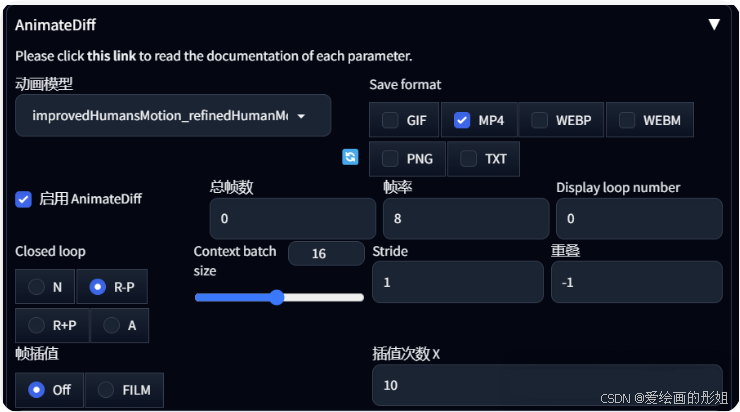The width and height of the screenshot is (740, 412).
Task: Click the 帧率 frame rate input field
Action: tap(466, 219)
